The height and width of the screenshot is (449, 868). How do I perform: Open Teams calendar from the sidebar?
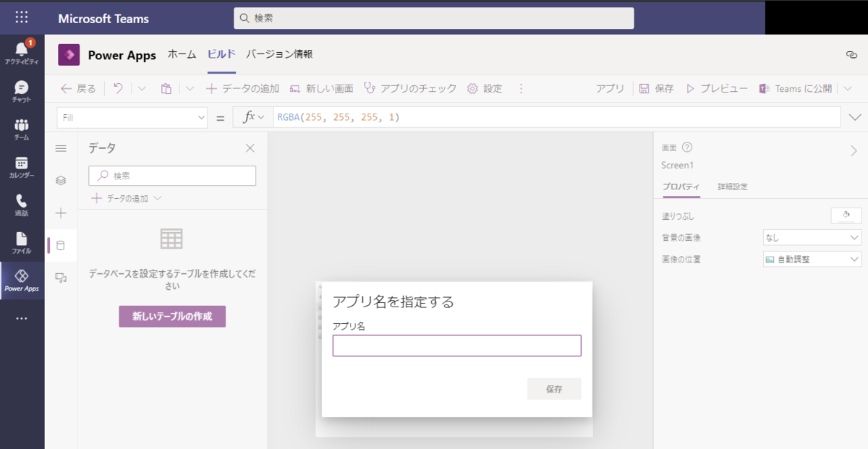(x=21, y=166)
